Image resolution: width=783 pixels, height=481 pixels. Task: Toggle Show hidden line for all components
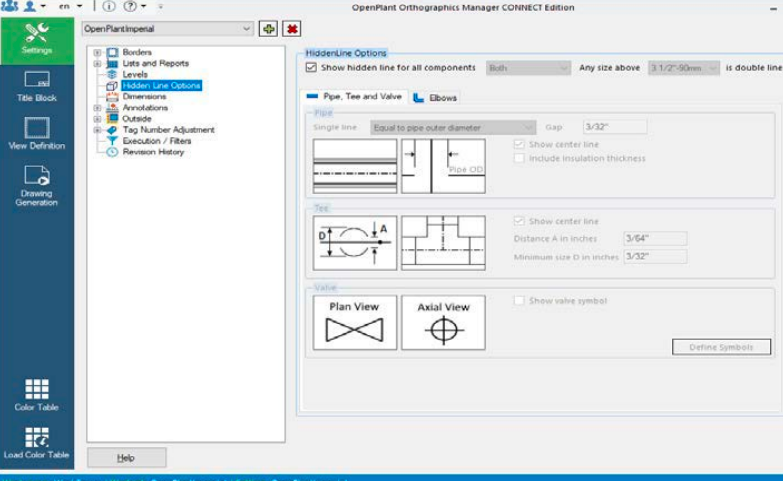coord(311,67)
